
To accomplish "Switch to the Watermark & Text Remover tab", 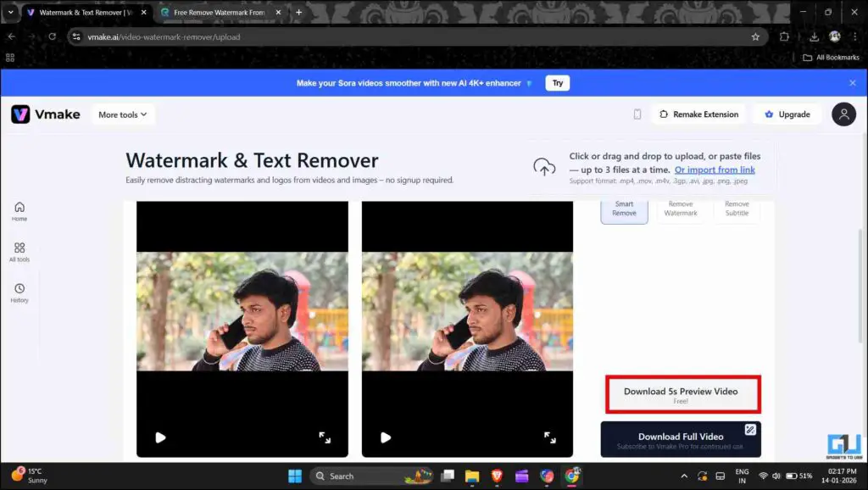I will (85, 13).
